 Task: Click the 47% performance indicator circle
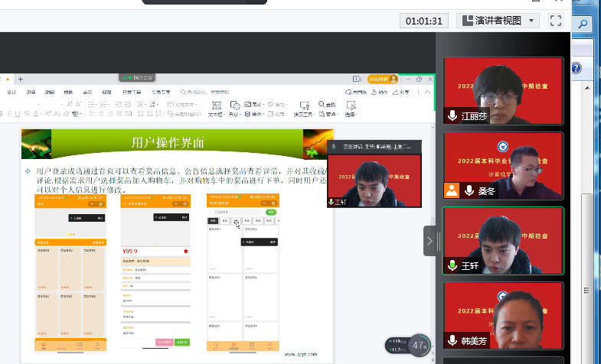pos(419,345)
